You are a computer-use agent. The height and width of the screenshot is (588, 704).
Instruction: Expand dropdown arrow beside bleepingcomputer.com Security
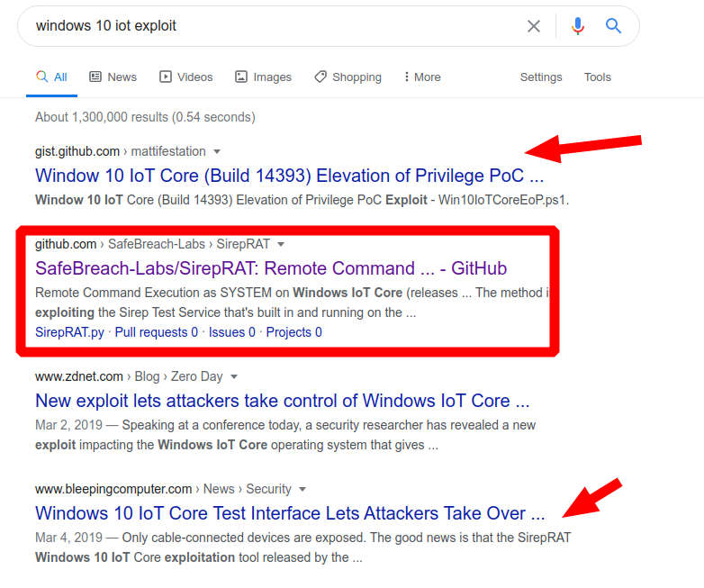pyautogui.click(x=302, y=489)
